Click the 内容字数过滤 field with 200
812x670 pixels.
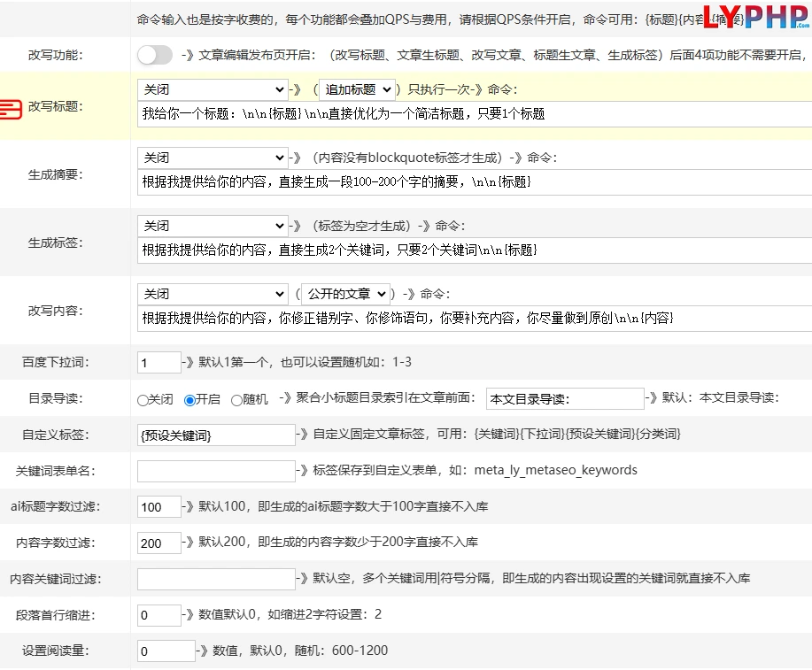point(159,543)
